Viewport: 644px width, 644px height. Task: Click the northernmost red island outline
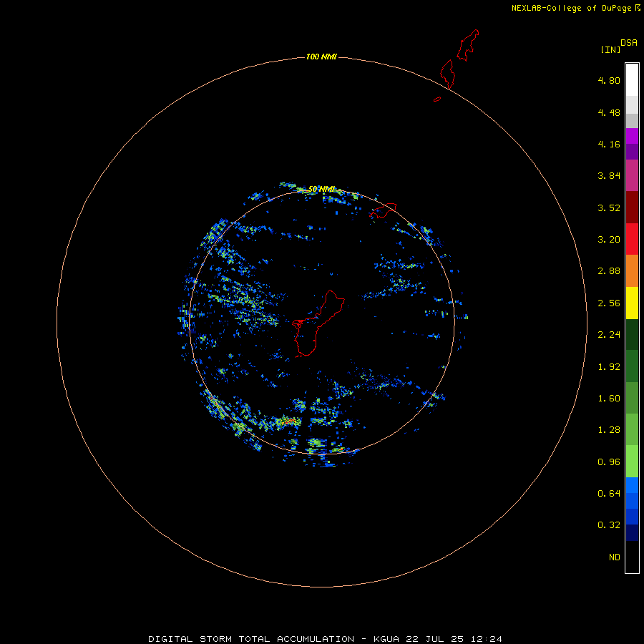(x=468, y=45)
